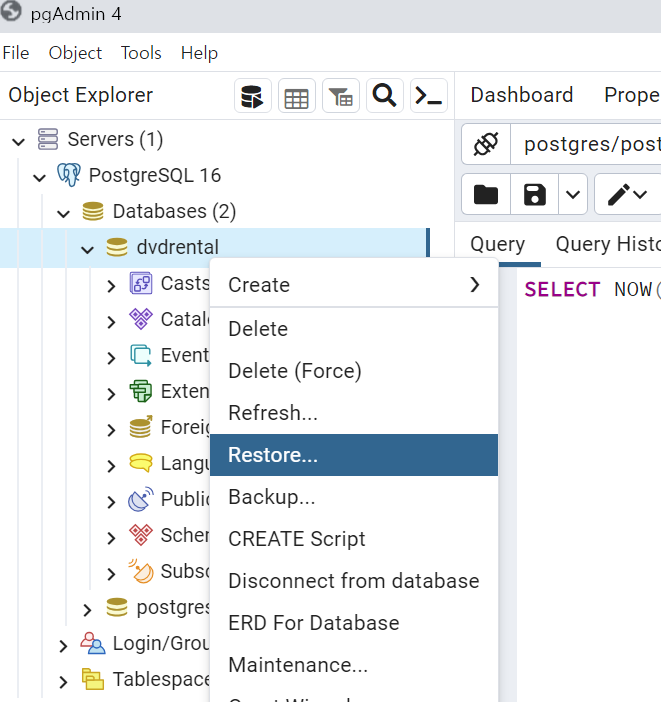Click the Tablespaces folder icon
661x702 pixels.
pyautogui.click(x=93, y=679)
